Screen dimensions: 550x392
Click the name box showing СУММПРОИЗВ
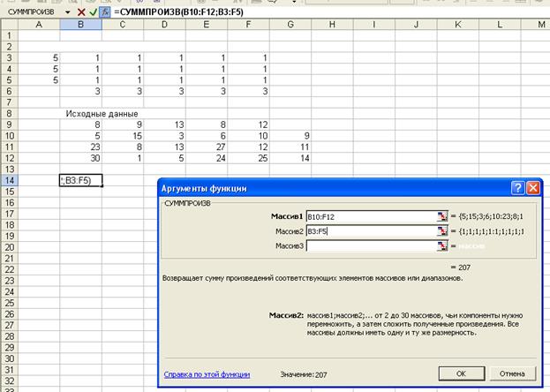click(x=32, y=12)
